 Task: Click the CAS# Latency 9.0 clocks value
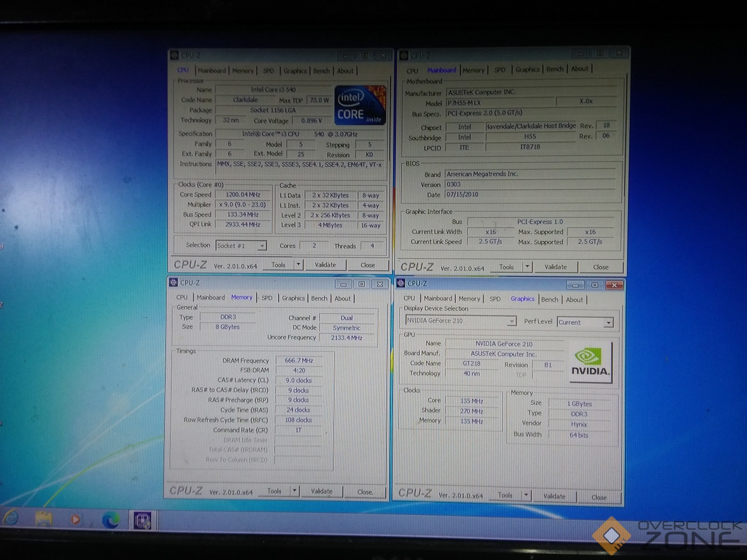[x=299, y=380]
